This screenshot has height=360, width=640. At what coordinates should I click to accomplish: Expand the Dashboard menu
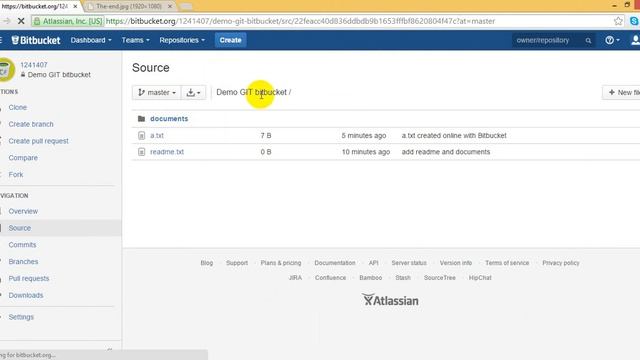tap(91, 40)
